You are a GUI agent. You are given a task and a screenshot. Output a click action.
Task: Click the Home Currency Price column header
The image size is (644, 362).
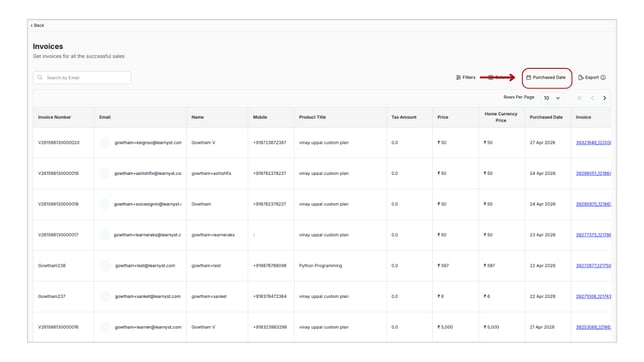501,117
